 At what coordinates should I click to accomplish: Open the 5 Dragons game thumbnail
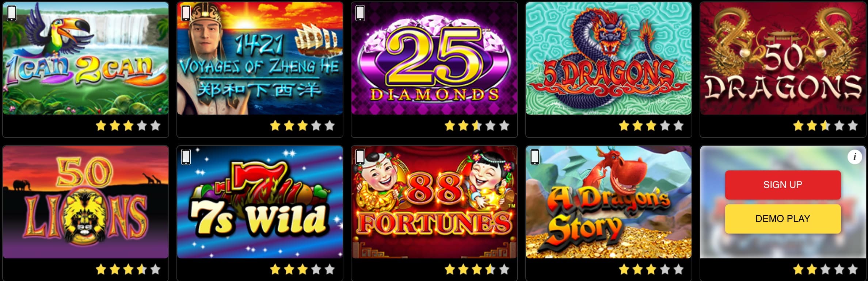[609, 58]
